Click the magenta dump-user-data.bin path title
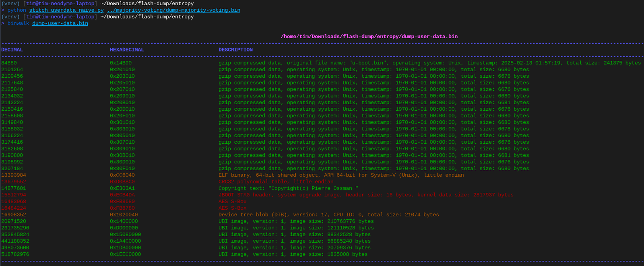Image resolution: width=644 pixels, height=266 pixels. (369, 36)
